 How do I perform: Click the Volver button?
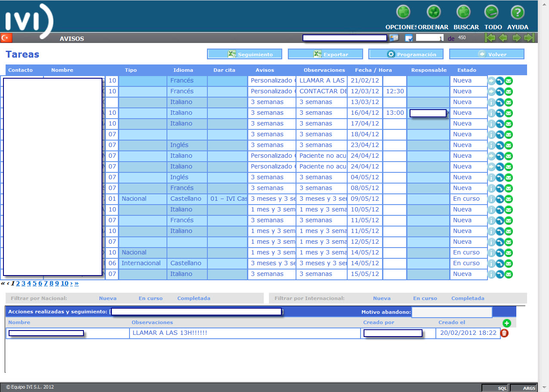coord(487,54)
